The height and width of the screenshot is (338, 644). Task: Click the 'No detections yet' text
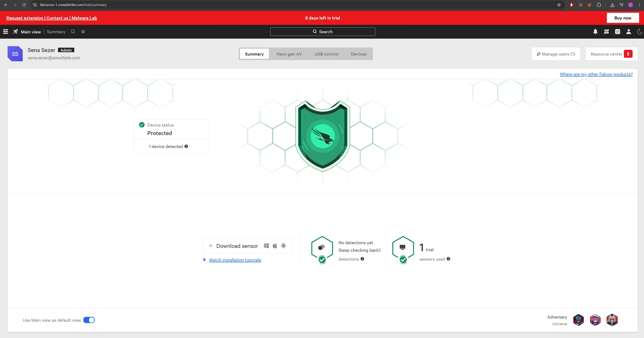(x=356, y=243)
